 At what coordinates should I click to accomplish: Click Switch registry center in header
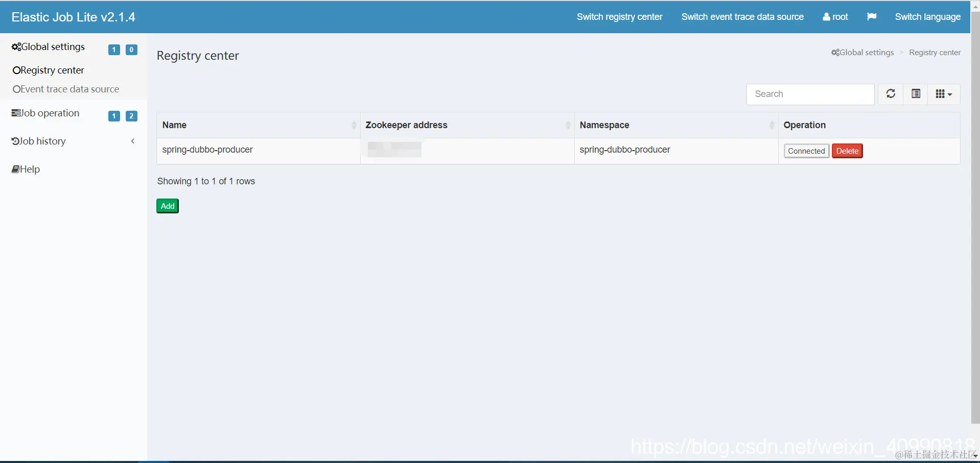pyautogui.click(x=619, y=17)
